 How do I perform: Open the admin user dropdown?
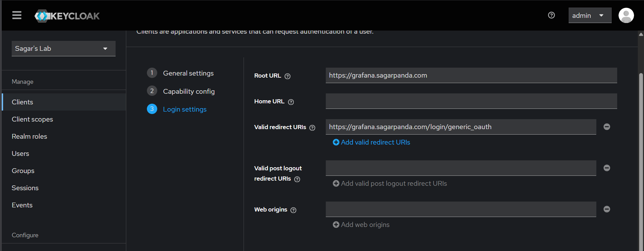(590, 15)
